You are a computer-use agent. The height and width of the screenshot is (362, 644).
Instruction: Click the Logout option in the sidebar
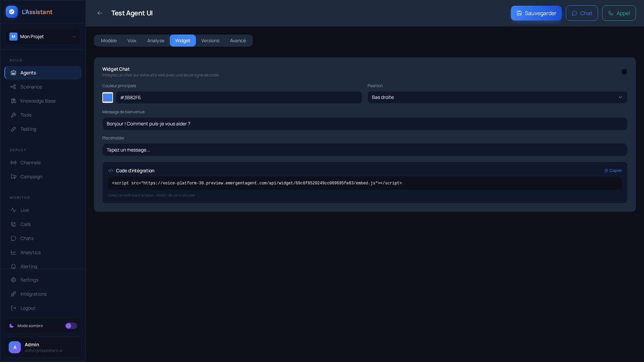28,308
